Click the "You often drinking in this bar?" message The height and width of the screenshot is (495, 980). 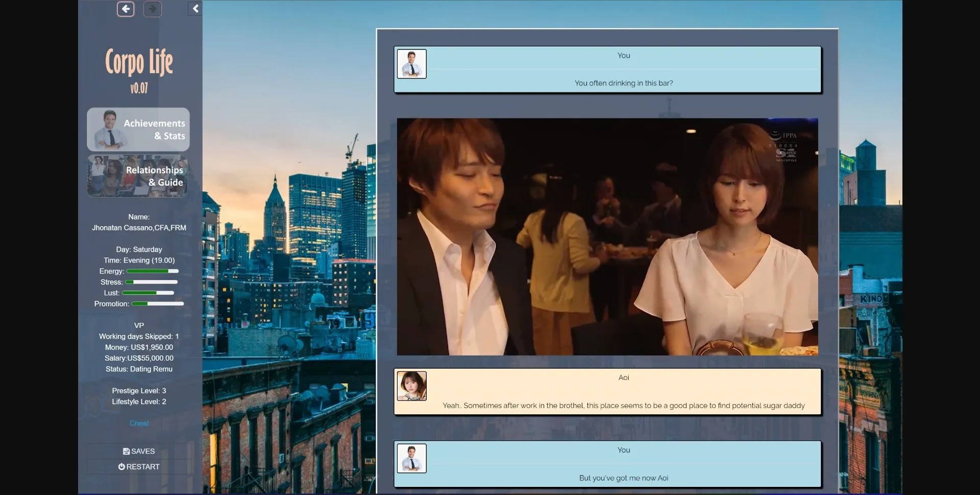(x=623, y=83)
